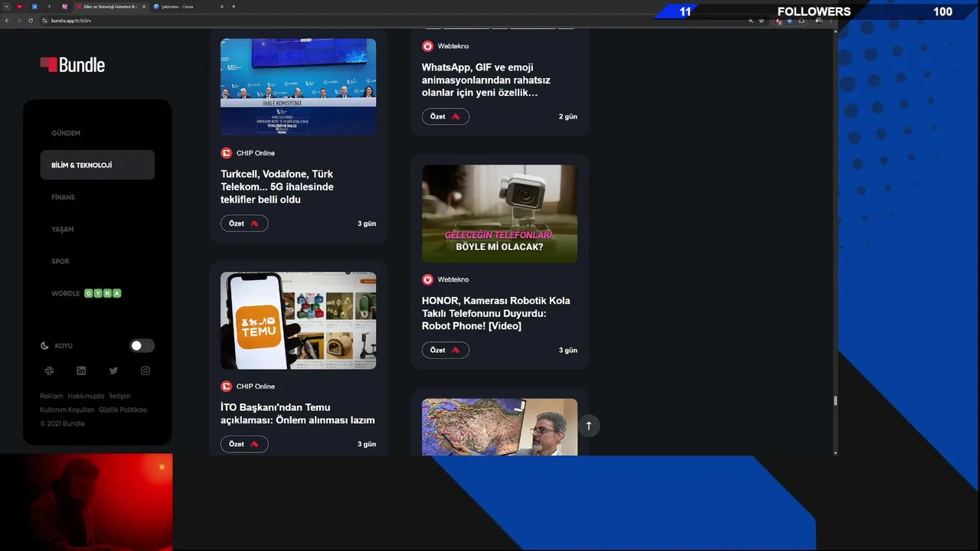Image resolution: width=980 pixels, height=551 pixels.
Task: Bookmark this page with star icon
Action: click(x=761, y=21)
